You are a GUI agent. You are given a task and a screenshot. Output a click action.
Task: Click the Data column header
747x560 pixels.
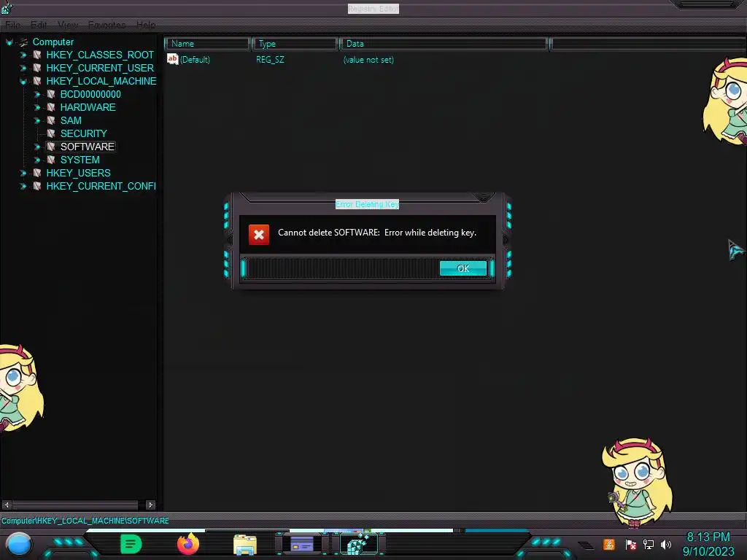click(444, 44)
